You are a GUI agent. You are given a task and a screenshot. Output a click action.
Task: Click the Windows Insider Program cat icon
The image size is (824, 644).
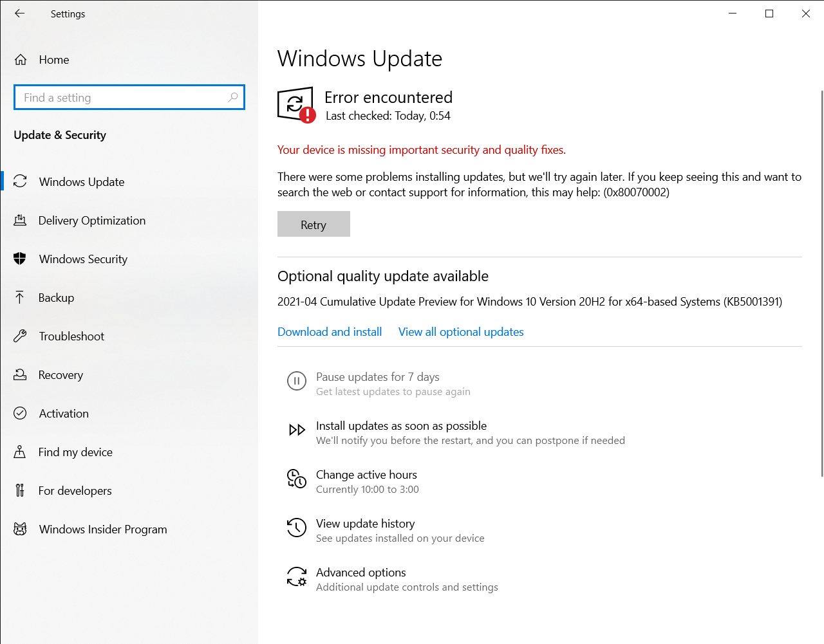tap(20, 529)
